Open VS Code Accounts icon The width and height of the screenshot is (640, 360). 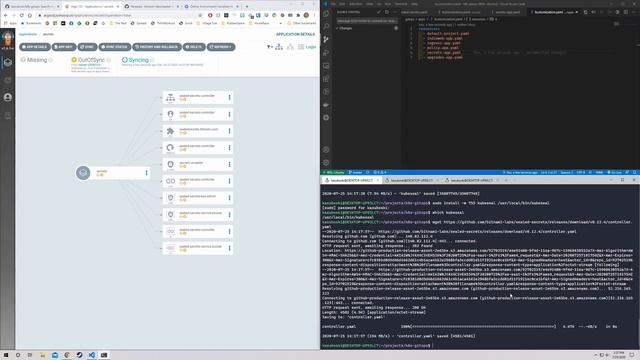(326, 150)
